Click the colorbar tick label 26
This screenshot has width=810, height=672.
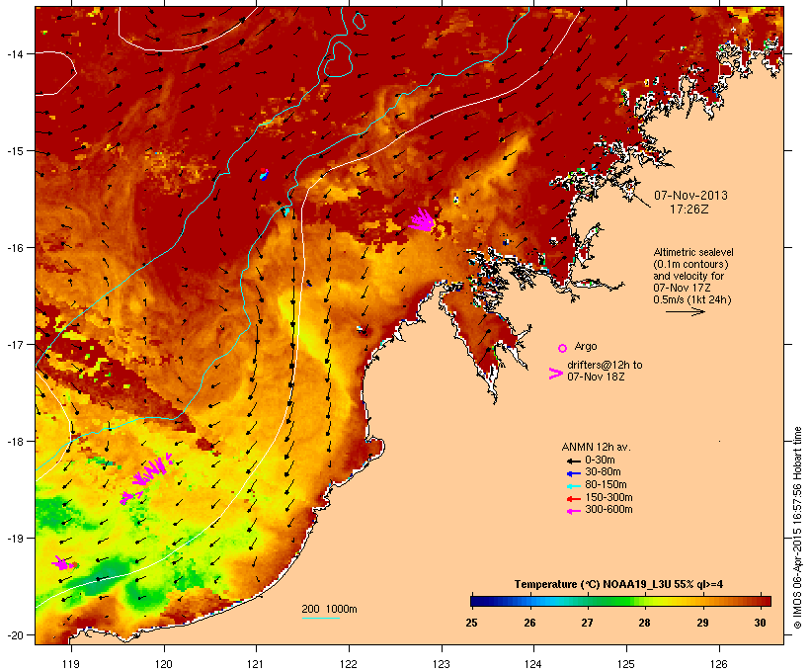click(x=529, y=623)
